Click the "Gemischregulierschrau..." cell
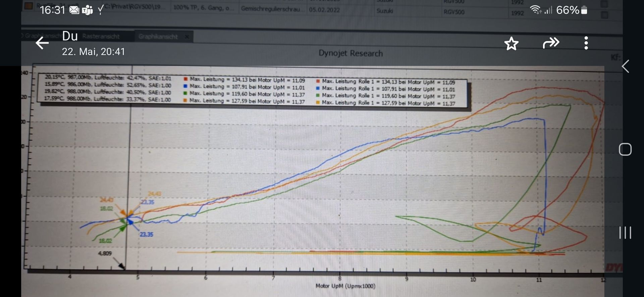Viewport: 644px width, 297px height. [272, 9]
